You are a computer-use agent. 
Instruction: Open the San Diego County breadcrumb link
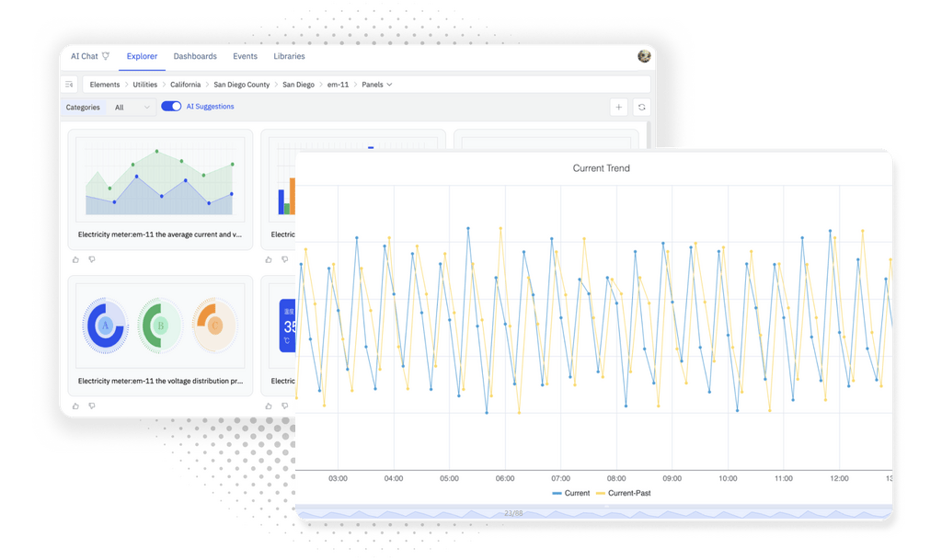tap(241, 84)
